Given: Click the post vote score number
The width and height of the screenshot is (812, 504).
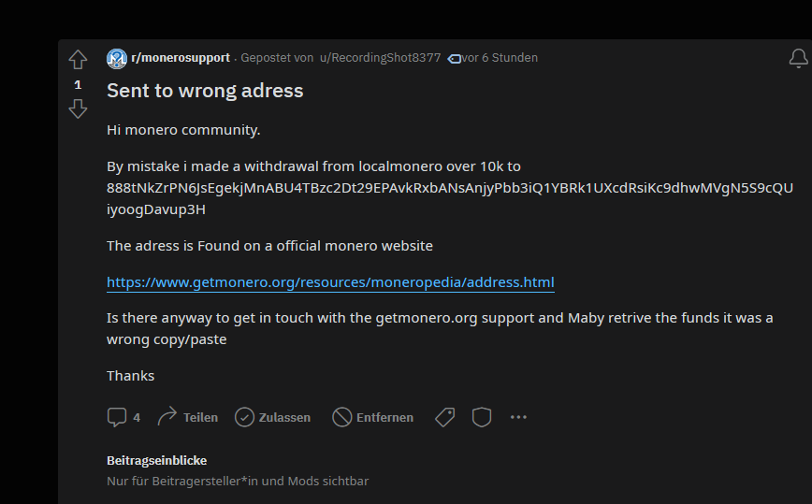Looking at the screenshot, I should (x=78, y=85).
